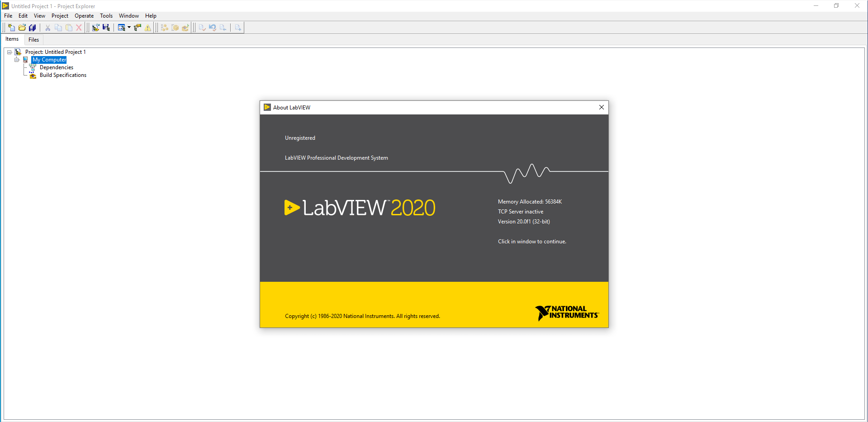
Task: Close the Project Explorer window
Action: point(857,6)
